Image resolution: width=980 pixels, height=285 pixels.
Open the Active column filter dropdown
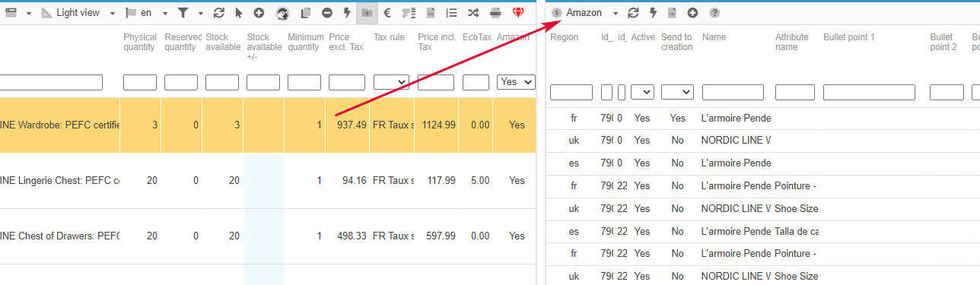click(642, 92)
